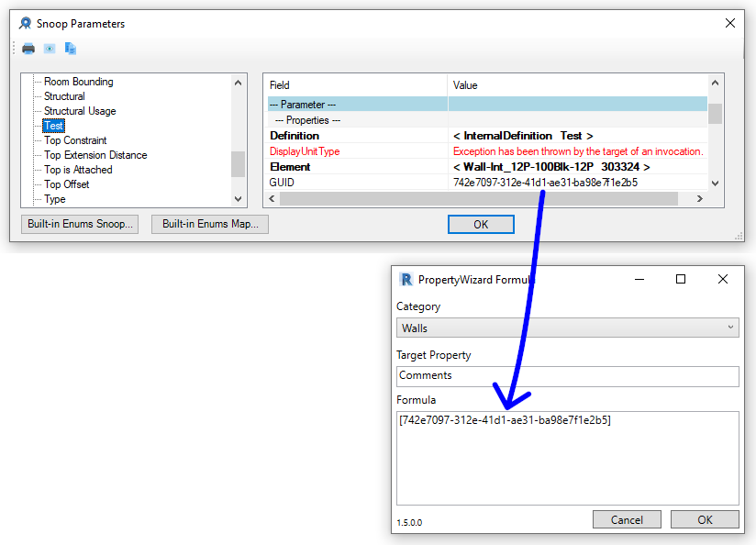Select Structural Usage in the tree
Image resolution: width=756 pixels, height=545 pixels.
coord(80,111)
